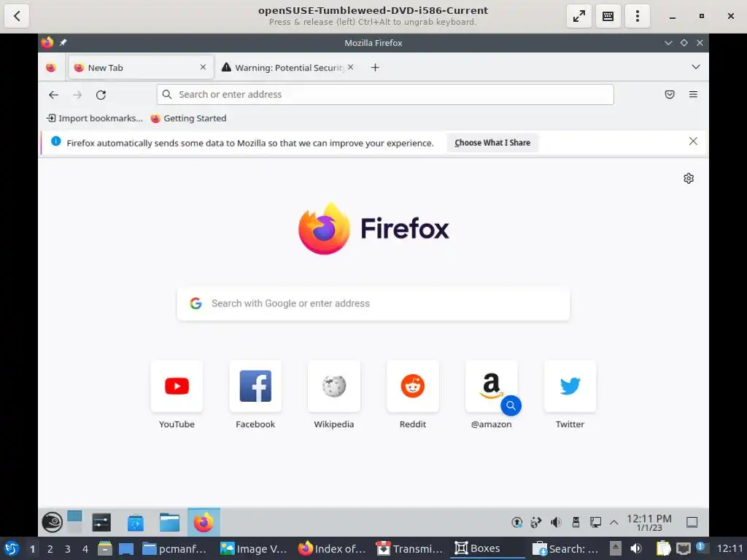Reload the current page

101,95
